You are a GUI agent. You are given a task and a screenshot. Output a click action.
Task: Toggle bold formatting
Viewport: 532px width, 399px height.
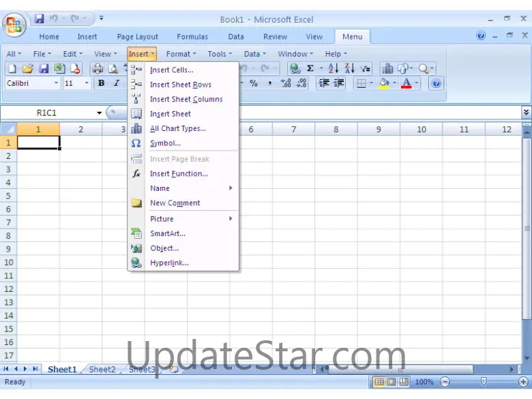(101, 83)
